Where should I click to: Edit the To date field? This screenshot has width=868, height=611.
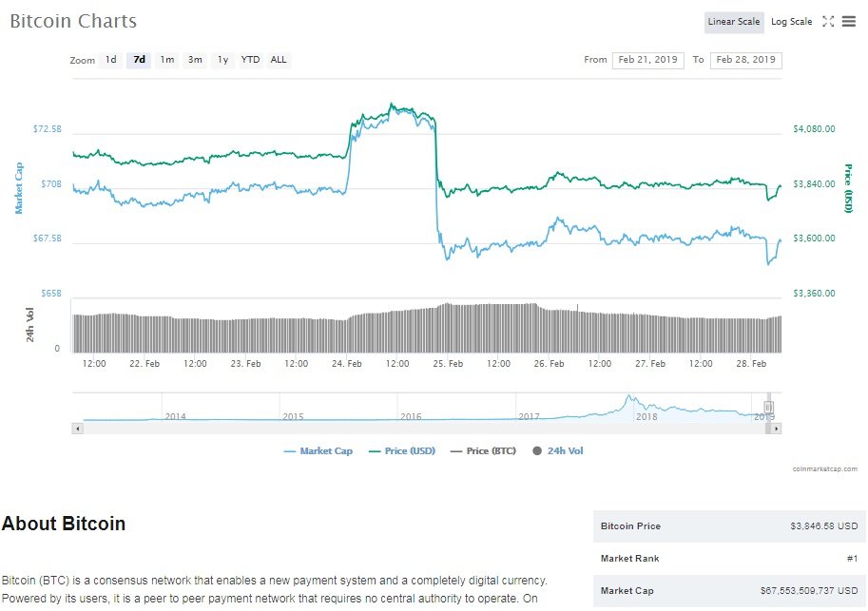click(x=745, y=60)
